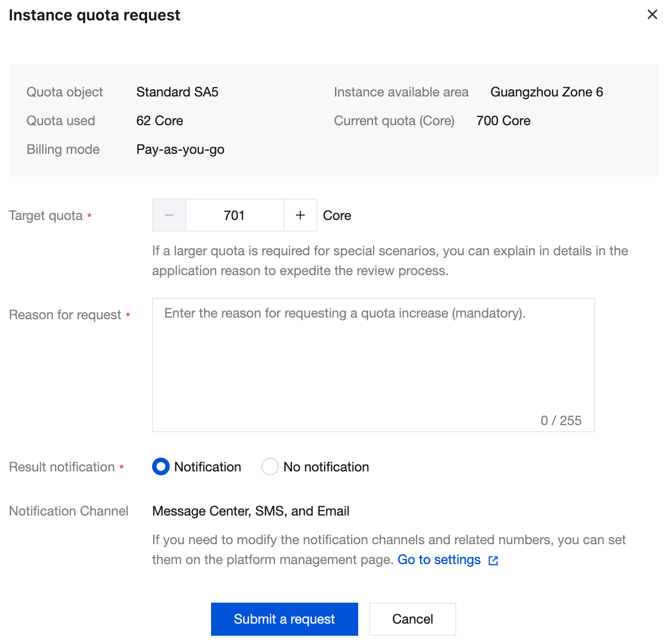Click the Core unit label beside the stepper
This screenshot has height=644, width=669.
[x=337, y=216]
